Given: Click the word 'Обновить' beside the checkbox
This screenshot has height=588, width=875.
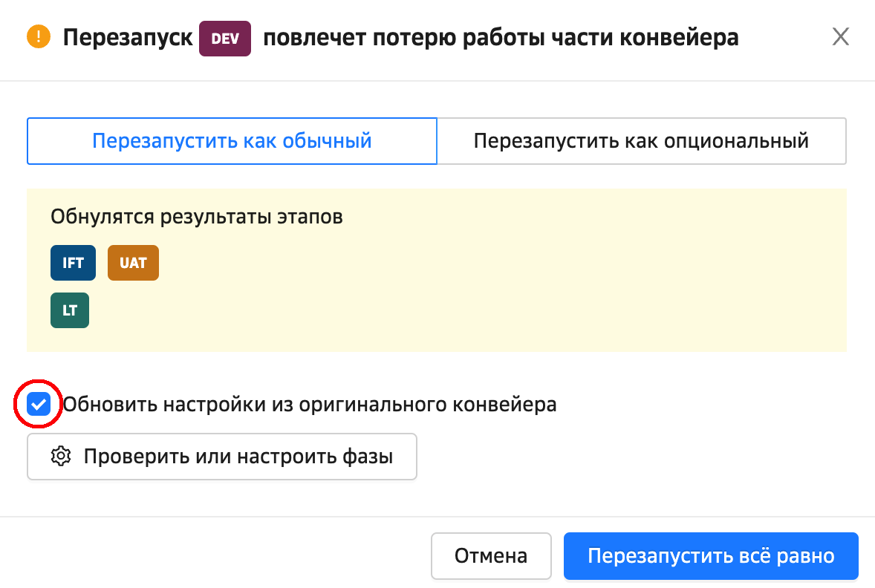Looking at the screenshot, I should 110,405.
